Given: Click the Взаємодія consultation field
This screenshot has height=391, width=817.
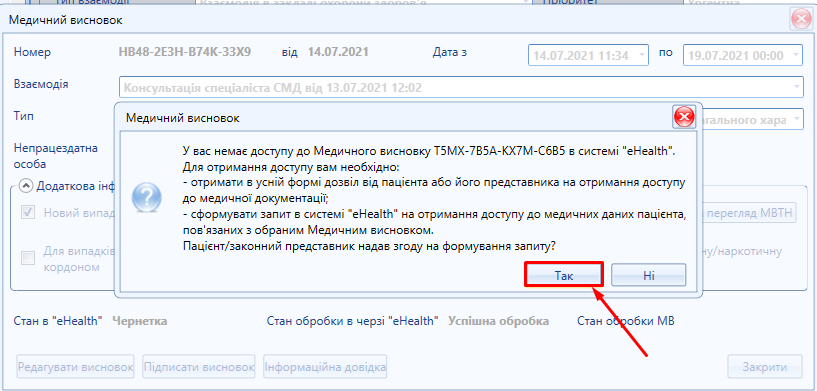Looking at the screenshot, I should coord(461,88).
